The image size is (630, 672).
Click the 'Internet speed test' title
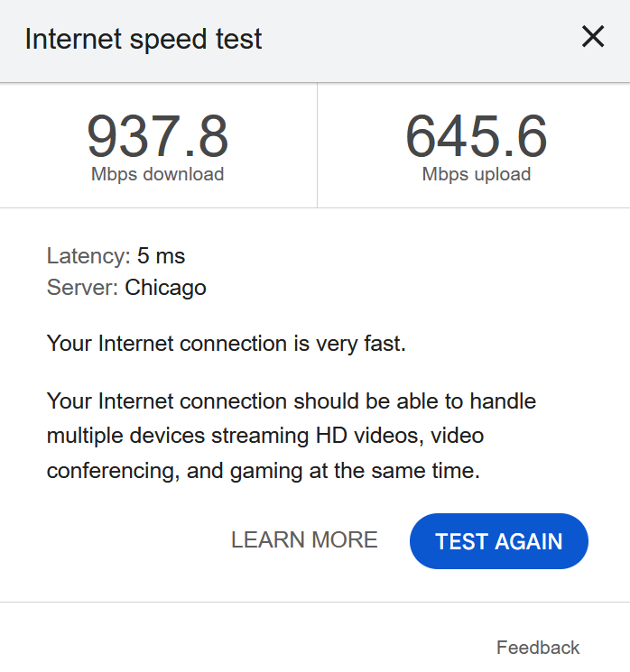[144, 40]
